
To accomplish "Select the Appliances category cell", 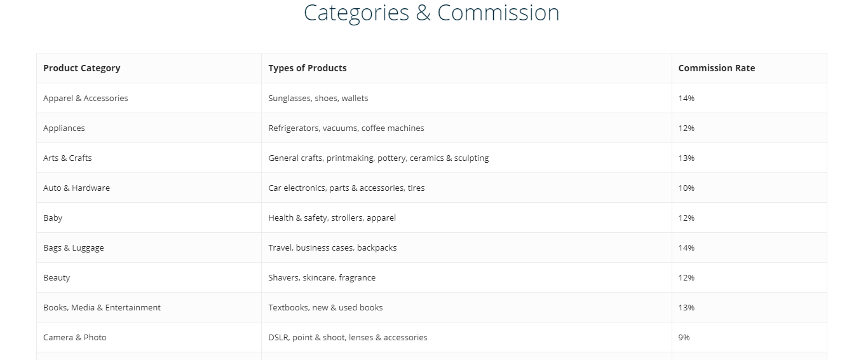I will 149,128.
